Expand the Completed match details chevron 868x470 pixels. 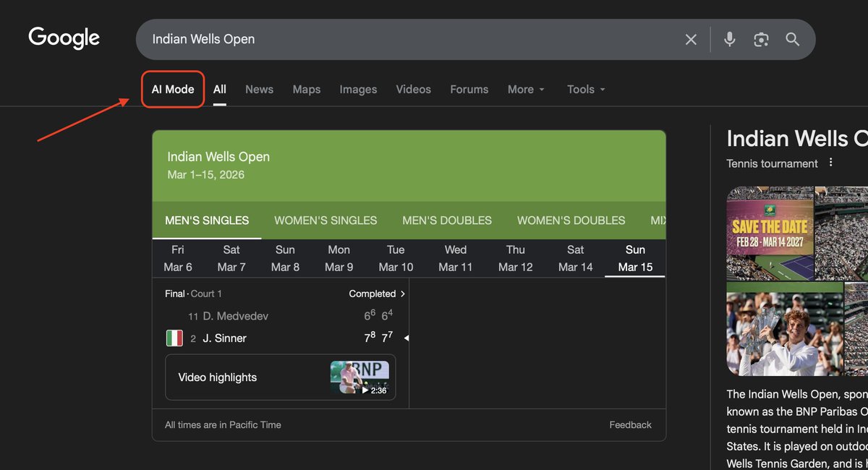(x=403, y=294)
